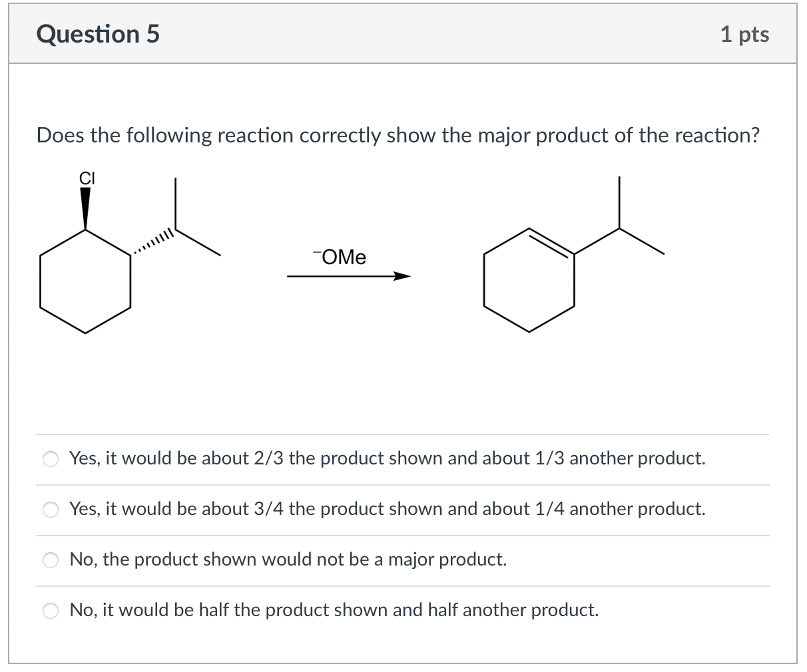Select the 3/4 product answer radio button
The height and width of the screenshot is (672, 807).
pos(50,510)
